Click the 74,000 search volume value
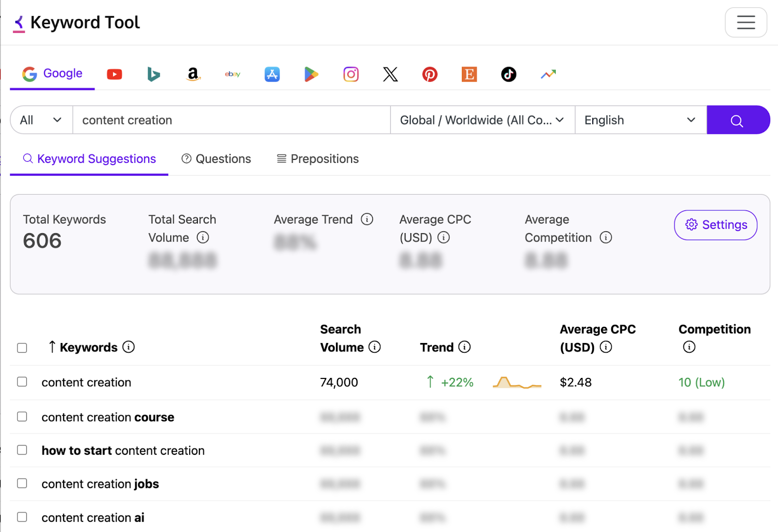Image resolution: width=778 pixels, height=532 pixels. 339,382
